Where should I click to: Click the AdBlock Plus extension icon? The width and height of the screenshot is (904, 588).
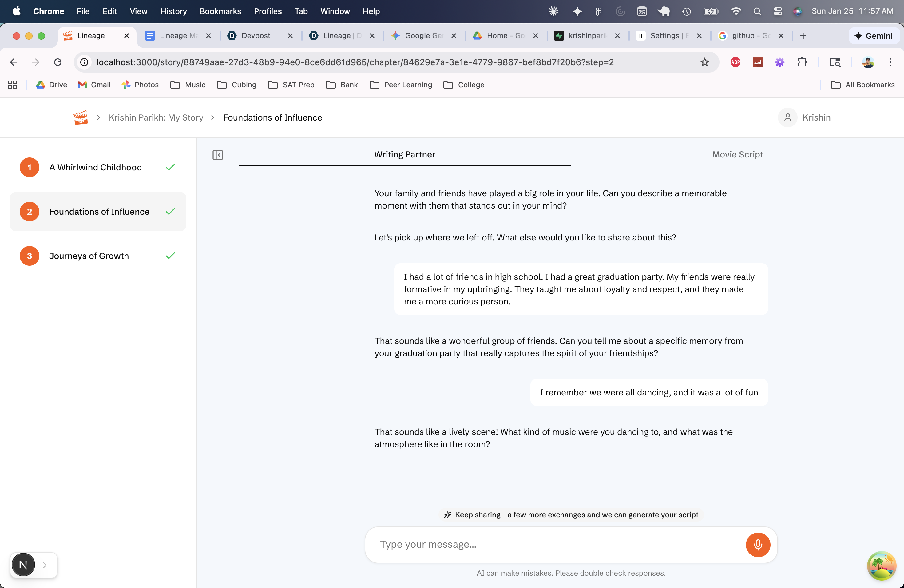point(735,62)
